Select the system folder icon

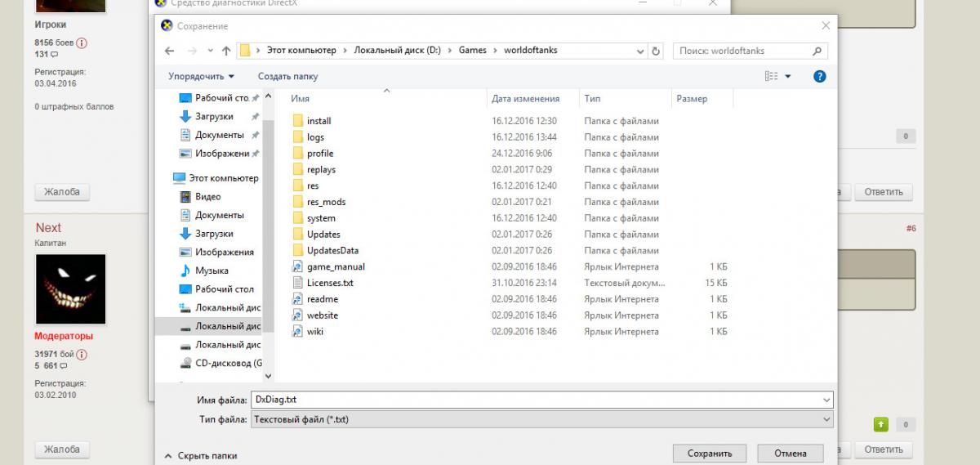(297, 218)
